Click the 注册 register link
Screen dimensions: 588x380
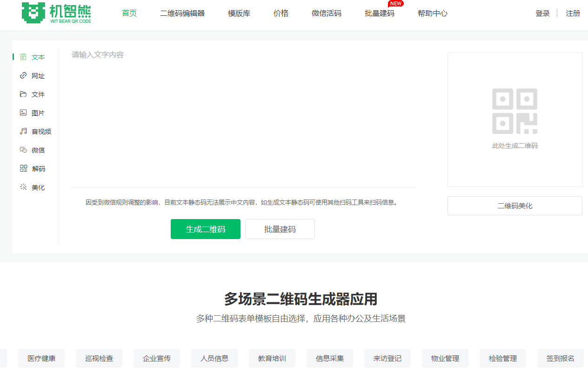click(x=573, y=13)
